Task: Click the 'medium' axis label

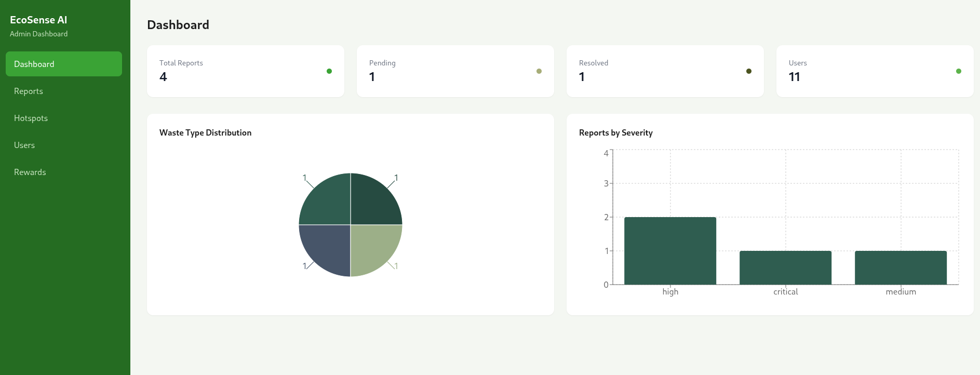Action: [x=901, y=292]
